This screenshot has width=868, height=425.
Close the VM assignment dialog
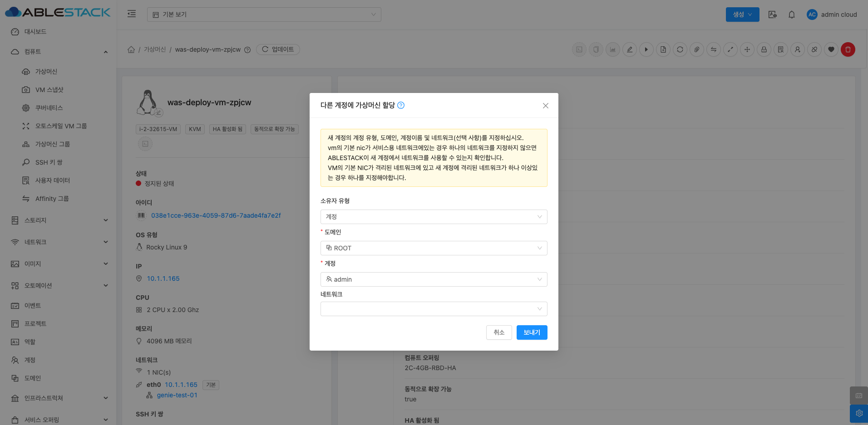pos(545,106)
